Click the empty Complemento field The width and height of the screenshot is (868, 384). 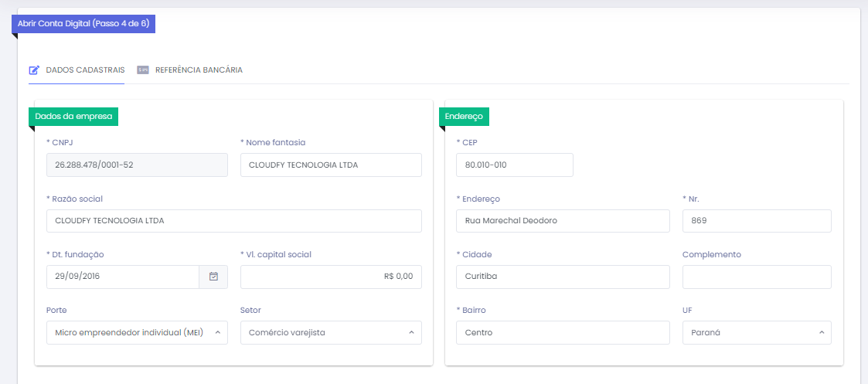[x=757, y=277]
